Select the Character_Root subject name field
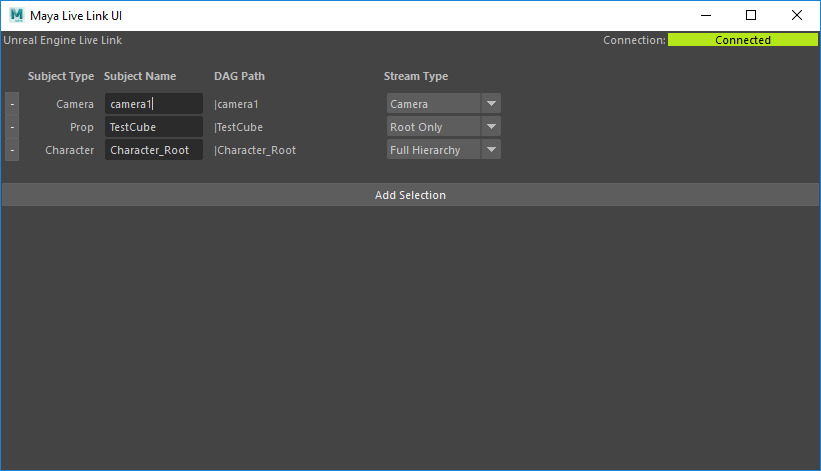 pos(153,150)
